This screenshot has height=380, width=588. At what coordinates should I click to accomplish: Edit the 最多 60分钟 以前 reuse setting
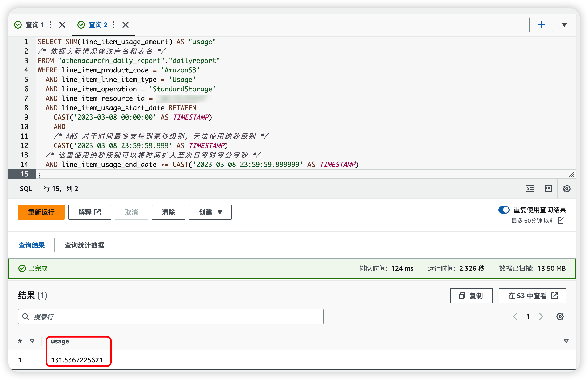point(561,220)
